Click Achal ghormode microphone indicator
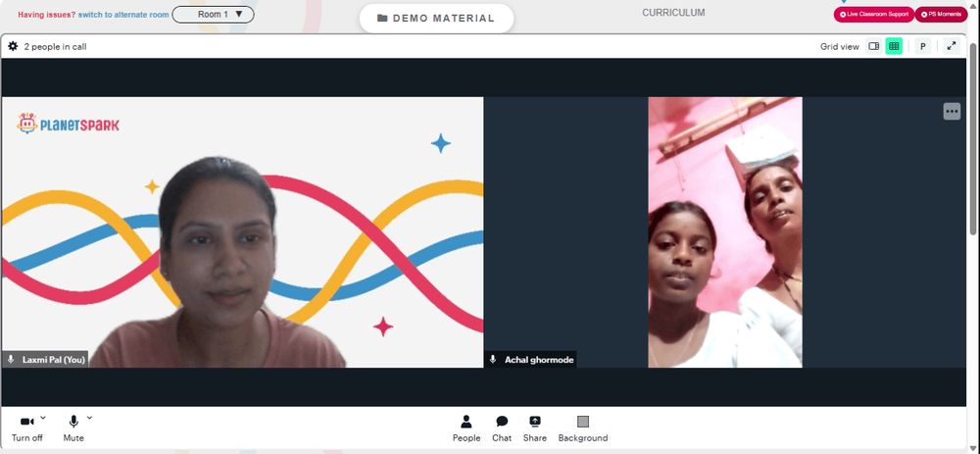Screen dimensions: 980x454 [x=493, y=360]
